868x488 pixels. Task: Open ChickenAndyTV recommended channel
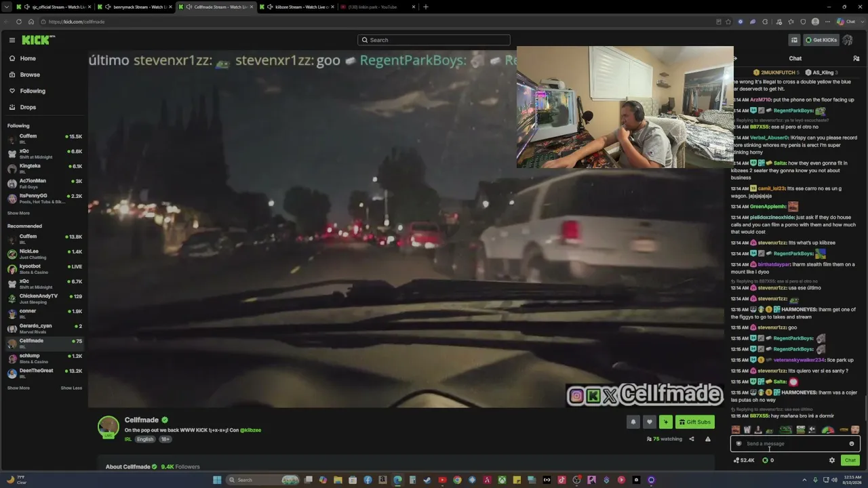[44, 299]
